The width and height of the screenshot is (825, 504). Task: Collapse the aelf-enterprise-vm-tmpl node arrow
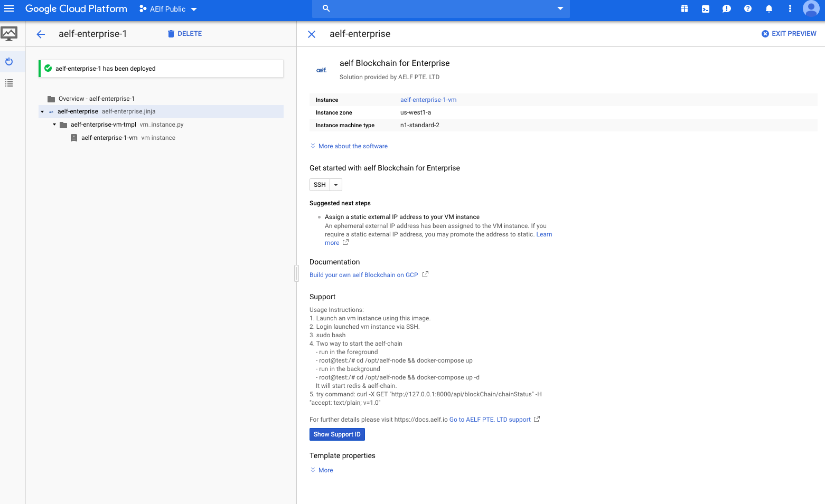[x=54, y=125]
